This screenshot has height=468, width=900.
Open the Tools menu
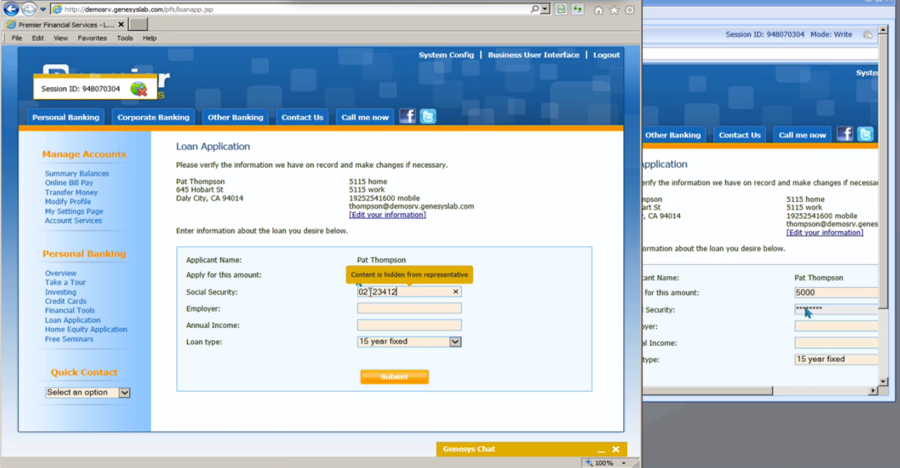(x=124, y=38)
